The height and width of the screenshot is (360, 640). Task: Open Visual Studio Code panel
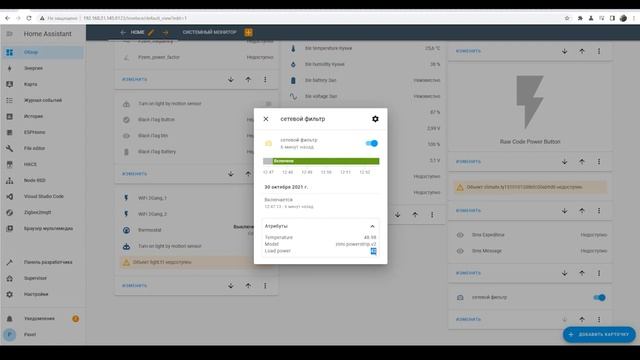(43, 196)
